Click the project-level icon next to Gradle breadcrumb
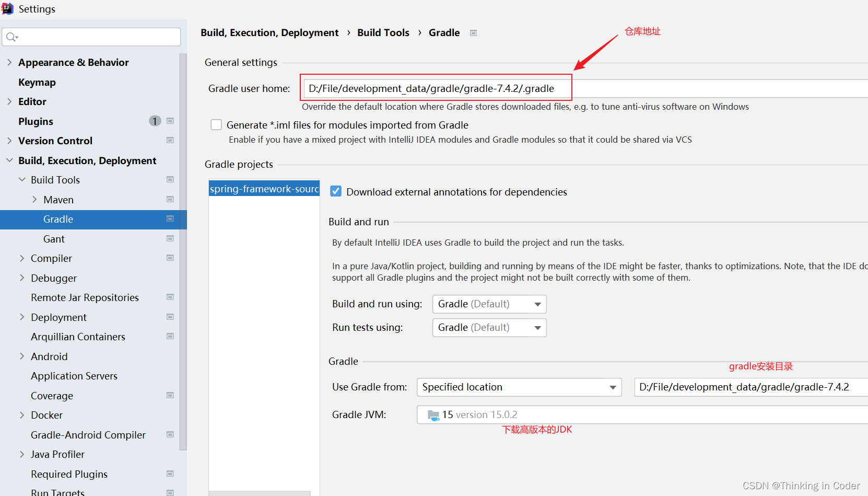Image resolution: width=868 pixels, height=496 pixels. (x=473, y=33)
